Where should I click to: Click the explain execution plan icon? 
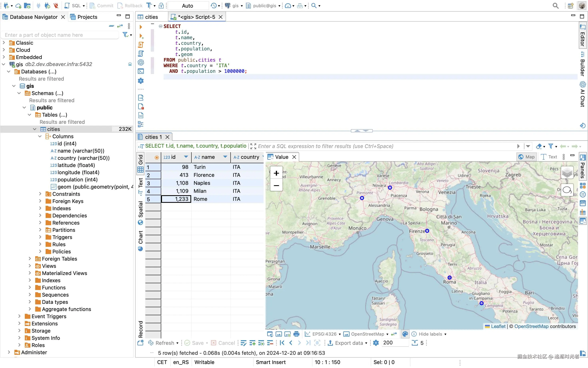(141, 53)
